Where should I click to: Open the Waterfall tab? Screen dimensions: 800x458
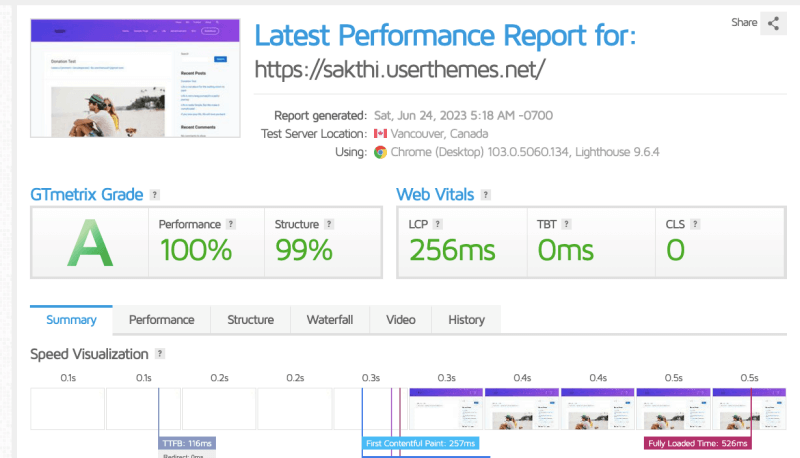[330, 320]
